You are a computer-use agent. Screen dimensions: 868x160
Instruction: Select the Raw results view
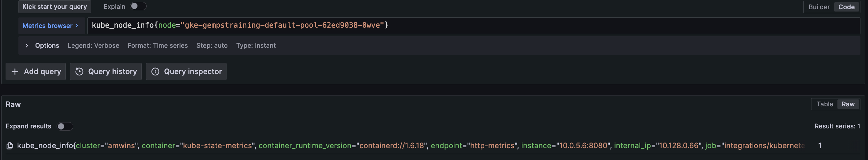point(848,104)
